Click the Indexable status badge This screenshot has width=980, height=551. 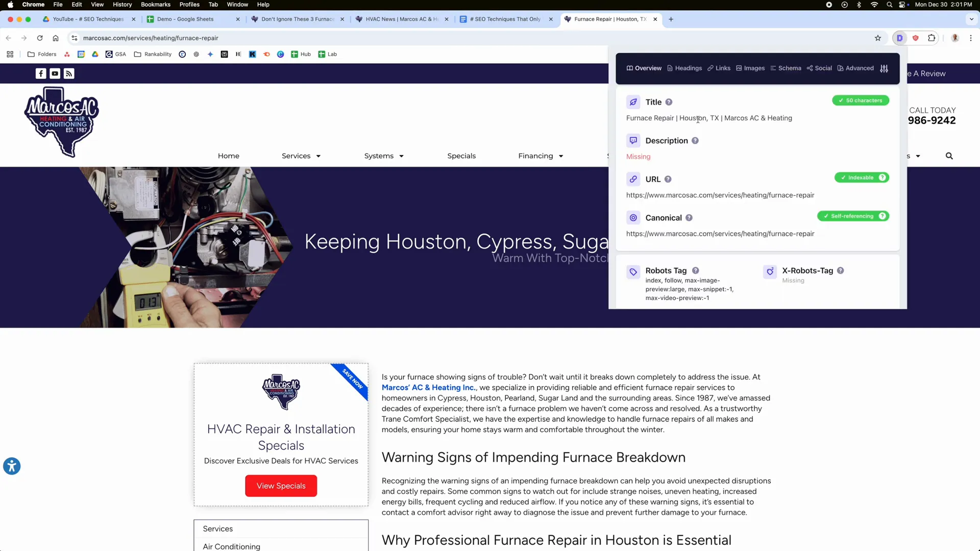click(x=861, y=178)
